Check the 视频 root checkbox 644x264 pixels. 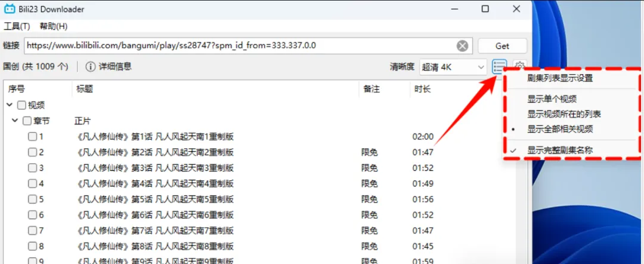click(x=21, y=106)
